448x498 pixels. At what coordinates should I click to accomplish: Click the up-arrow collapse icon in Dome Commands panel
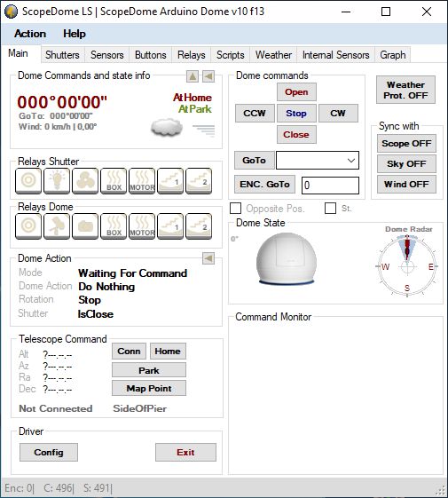click(x=193, y=76)
